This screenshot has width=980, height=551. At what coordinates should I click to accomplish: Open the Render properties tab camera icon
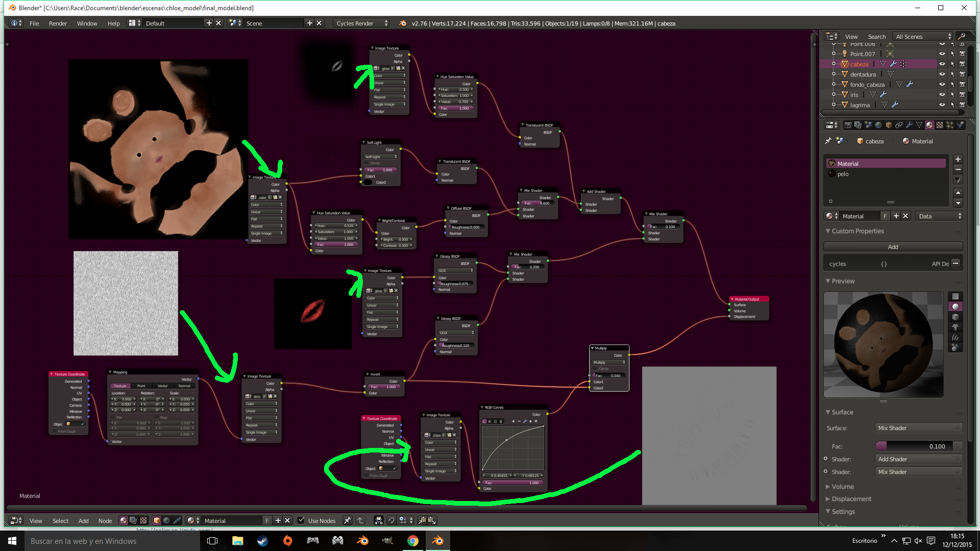(848, 125)
